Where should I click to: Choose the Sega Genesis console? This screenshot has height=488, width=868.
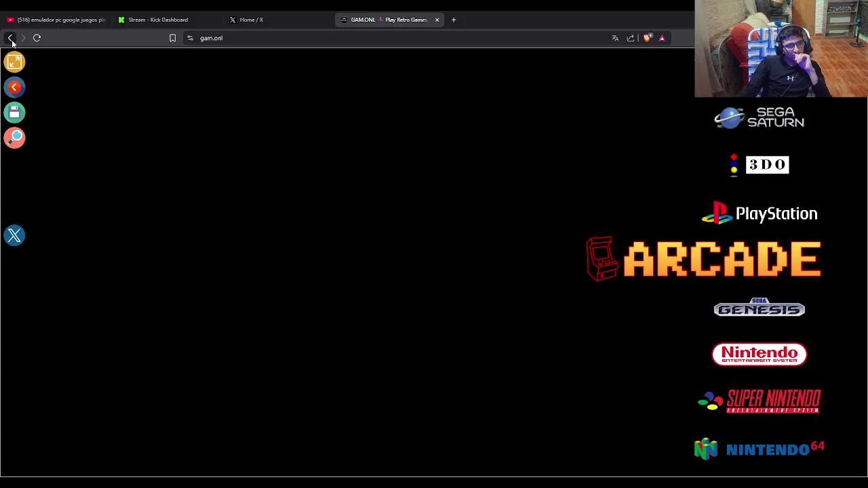[x=759, y=308]
